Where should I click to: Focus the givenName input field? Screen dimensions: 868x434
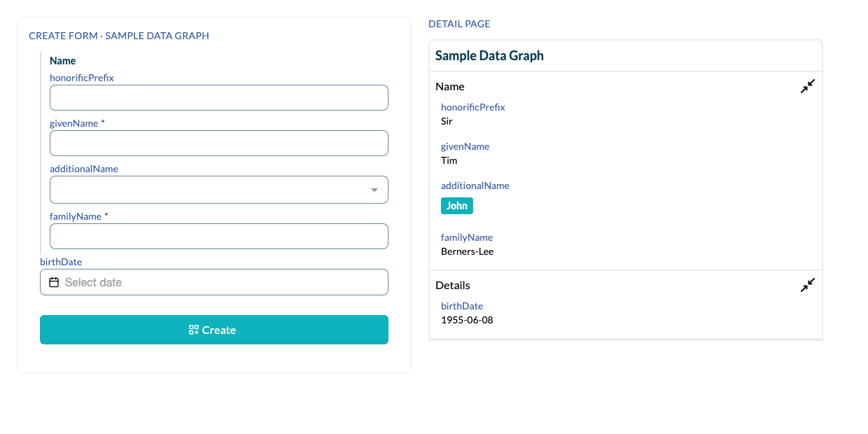[219, 143]
